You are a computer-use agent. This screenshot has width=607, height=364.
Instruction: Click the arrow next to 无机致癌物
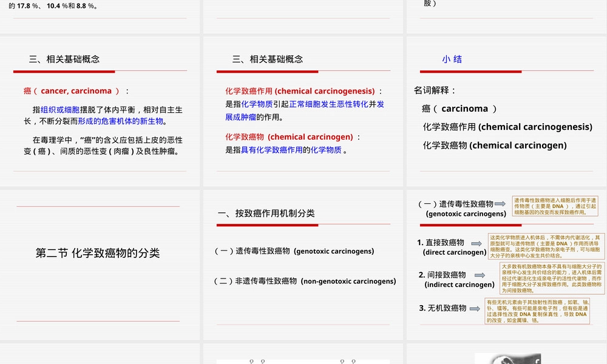click(x=475, y=309)
